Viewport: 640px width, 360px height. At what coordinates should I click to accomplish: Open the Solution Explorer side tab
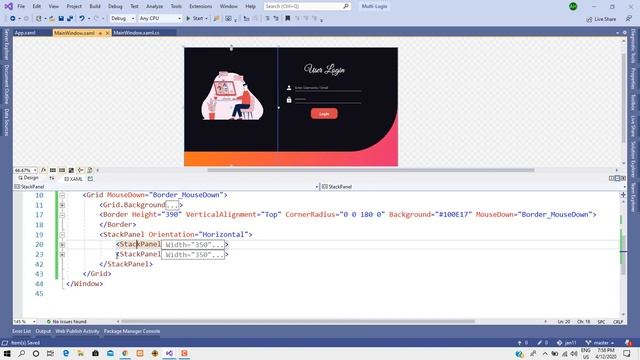pos(633,160)
